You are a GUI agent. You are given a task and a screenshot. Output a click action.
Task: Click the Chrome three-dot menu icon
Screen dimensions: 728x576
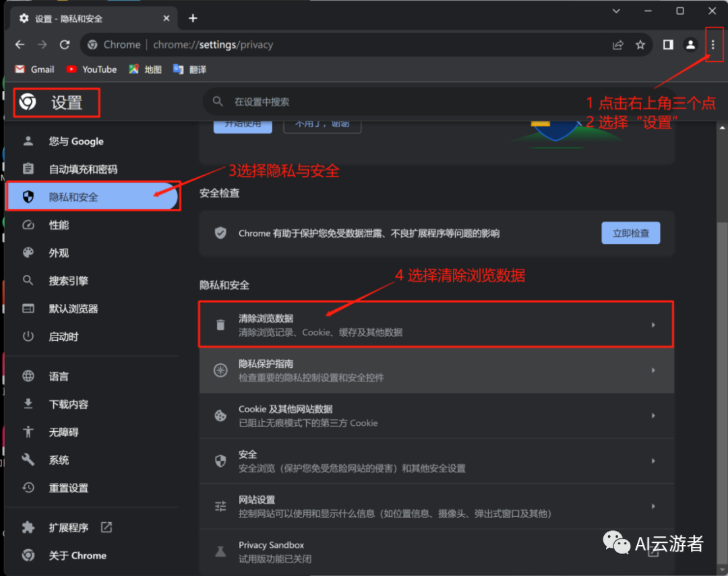tap(712, 44)
